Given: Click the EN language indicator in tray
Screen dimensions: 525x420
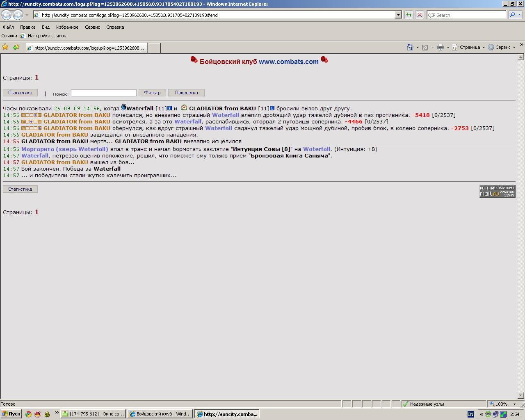Looking at the screenshot, I should click(x=470, y=414).
